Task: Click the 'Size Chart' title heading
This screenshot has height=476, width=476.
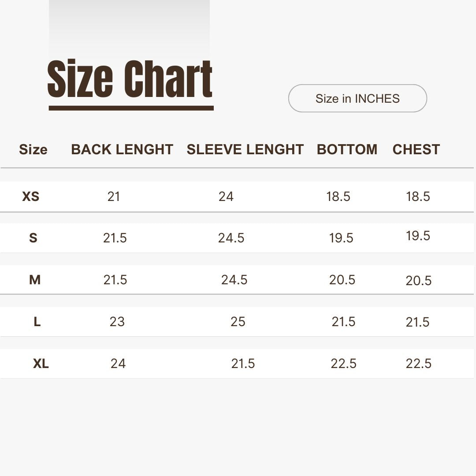Action: (130, 80)
